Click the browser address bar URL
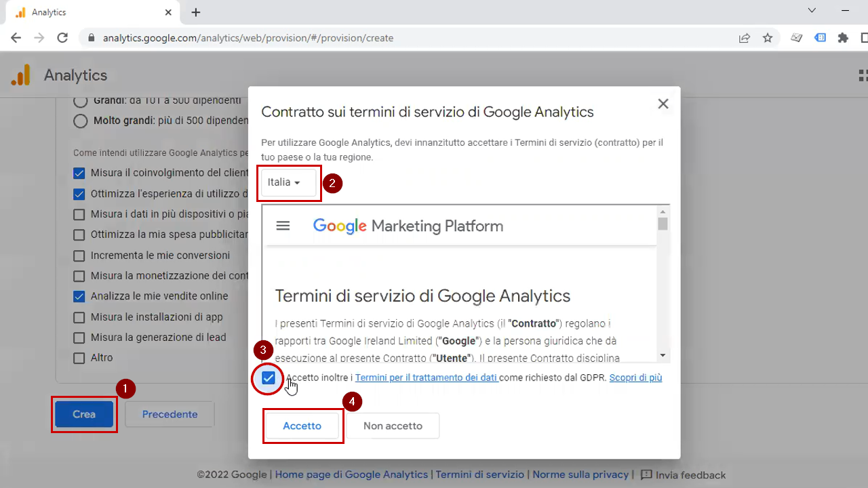This screenshot has height=488, width=868. coord(248,38)
